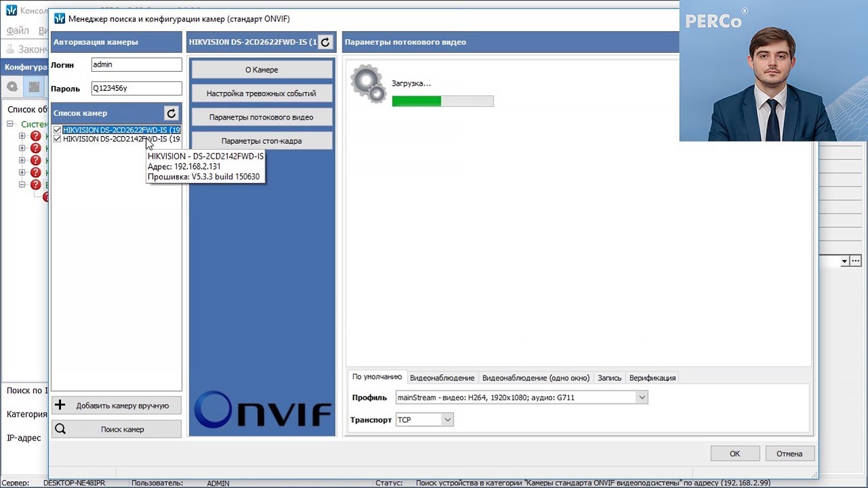Start camera search with Поиск камер
Viewport: 868px width, 488px height.
coord(117,429)
